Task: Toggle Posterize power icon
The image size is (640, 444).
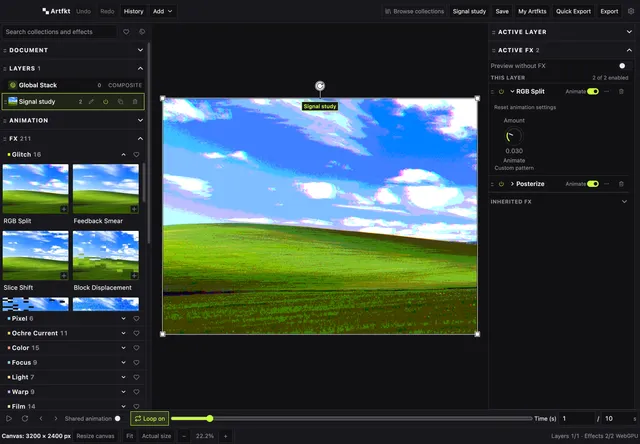Action: 501,184
